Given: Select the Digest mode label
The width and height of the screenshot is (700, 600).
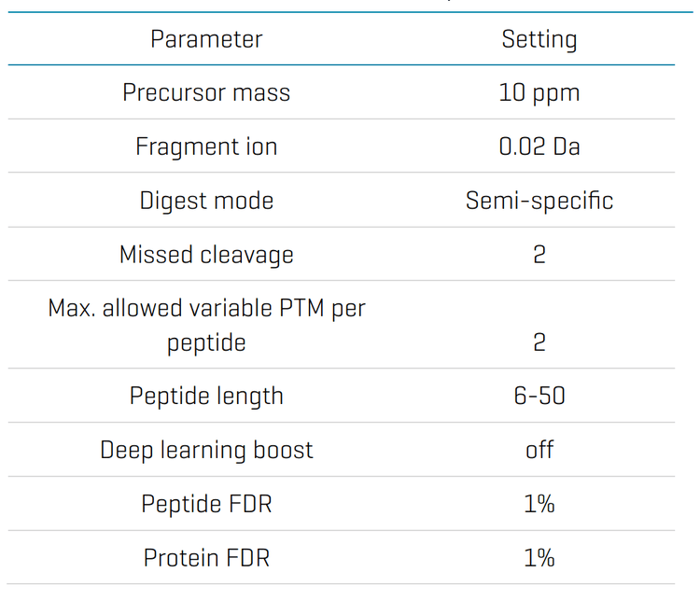Looking at the screenshot, I should [206, 201].
